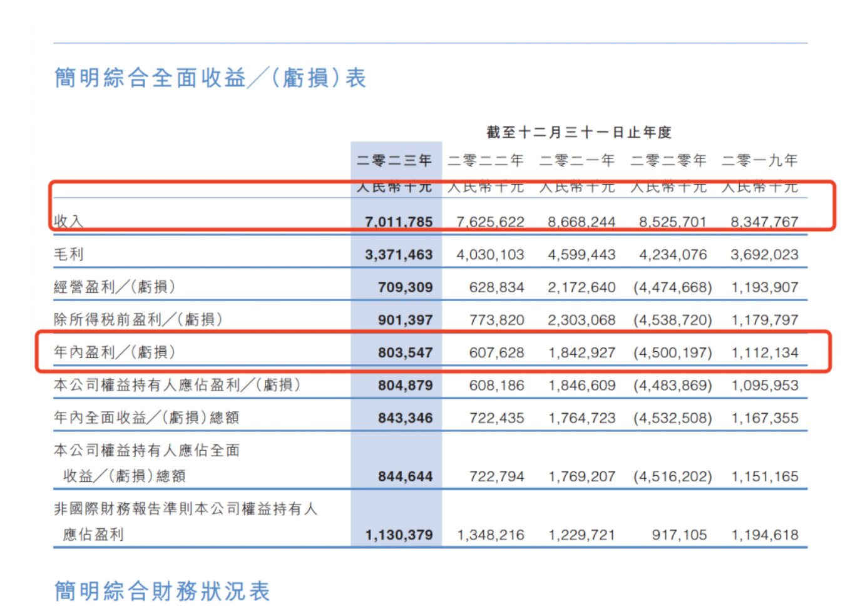Click the non-IFRS profit value '1,229,721'

(x=582, y=535)
